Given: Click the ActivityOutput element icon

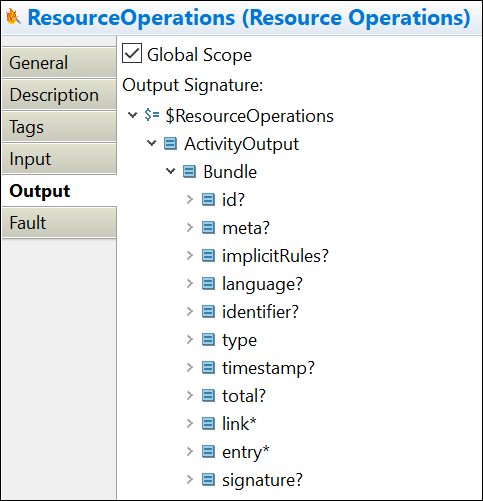Looking at the screenshot, I should [170, 144].
